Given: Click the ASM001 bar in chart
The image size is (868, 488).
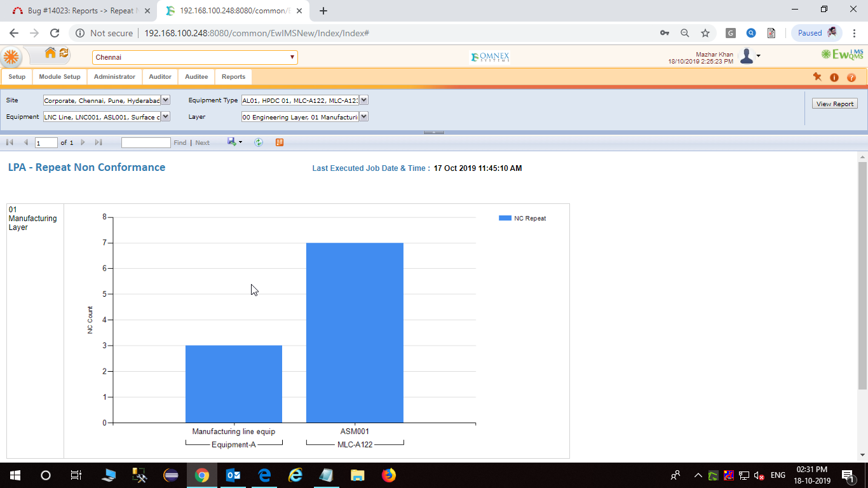Looking at the screenshot, I should pyautogui.click(x=355, y=332).
